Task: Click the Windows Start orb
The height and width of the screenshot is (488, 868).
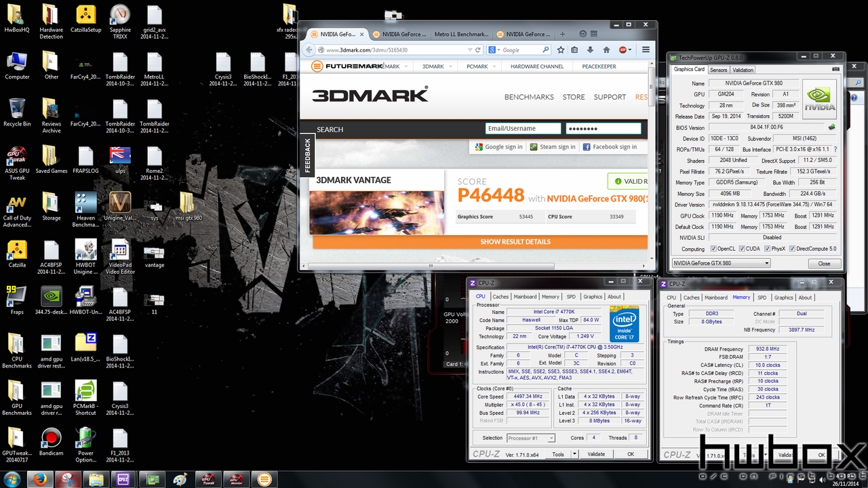Action: tap(12, 479)
